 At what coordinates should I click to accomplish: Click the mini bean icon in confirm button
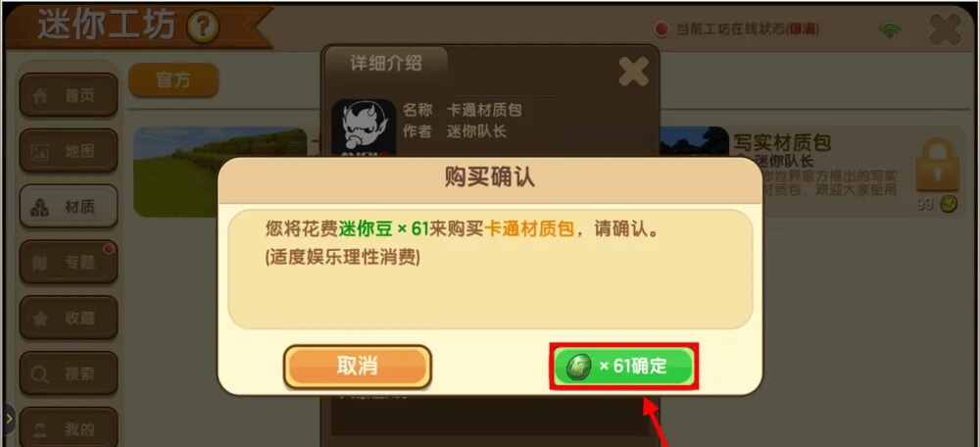click(579, 367)
